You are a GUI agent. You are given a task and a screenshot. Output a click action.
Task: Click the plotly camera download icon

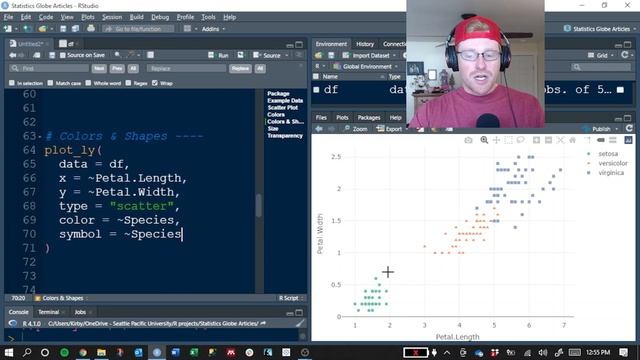coord(468,140)
